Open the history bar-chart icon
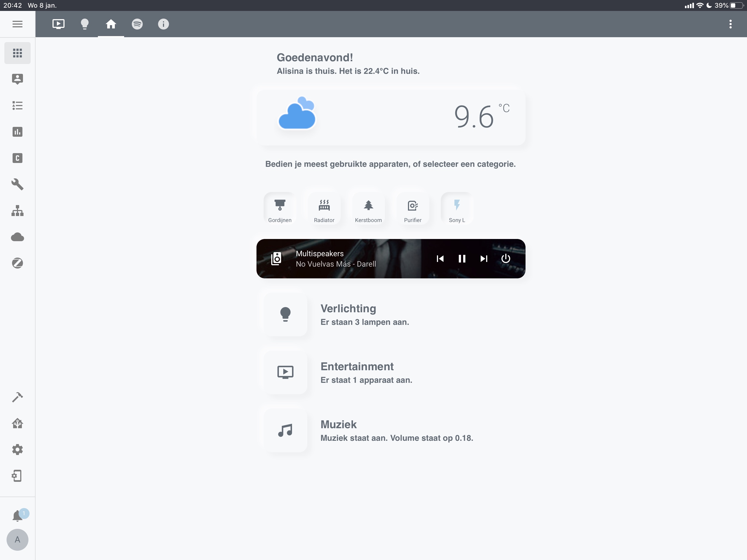Screen dimensions: 747x560 [x=17, y=132]
